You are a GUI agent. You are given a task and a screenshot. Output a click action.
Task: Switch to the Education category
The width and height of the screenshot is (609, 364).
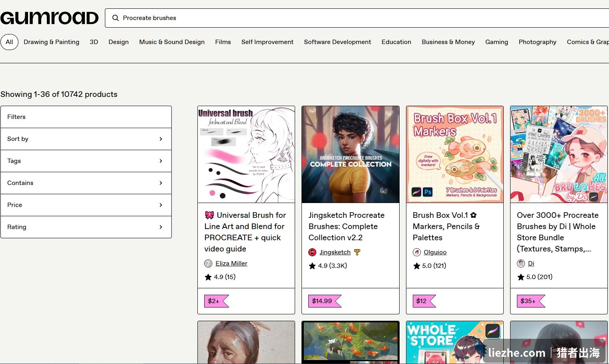click(396, 42)
